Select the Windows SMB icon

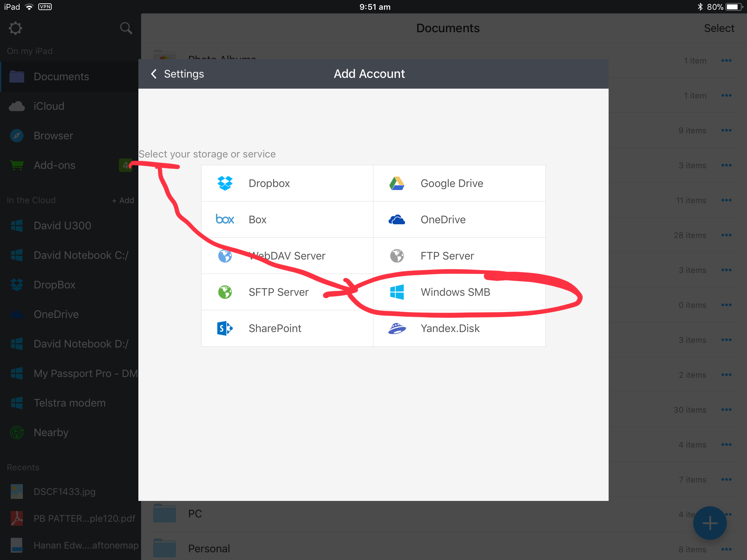pos(397,292)
